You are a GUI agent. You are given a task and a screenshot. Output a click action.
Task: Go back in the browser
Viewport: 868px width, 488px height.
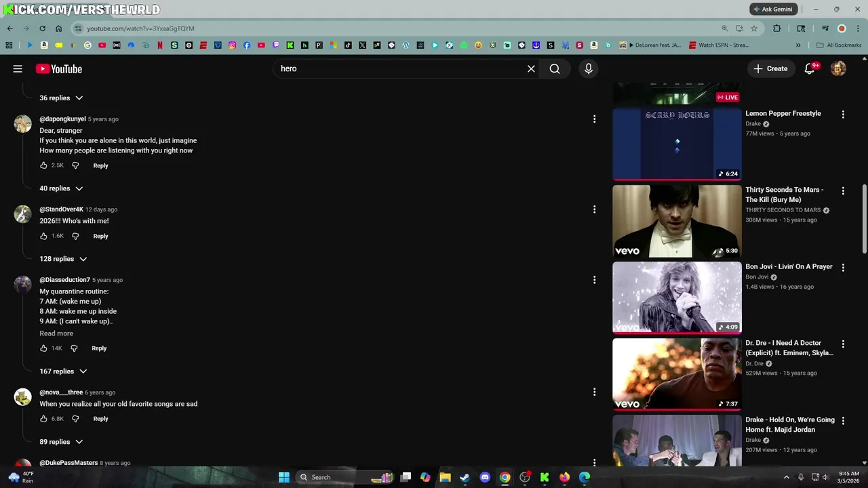coord(9,28)
